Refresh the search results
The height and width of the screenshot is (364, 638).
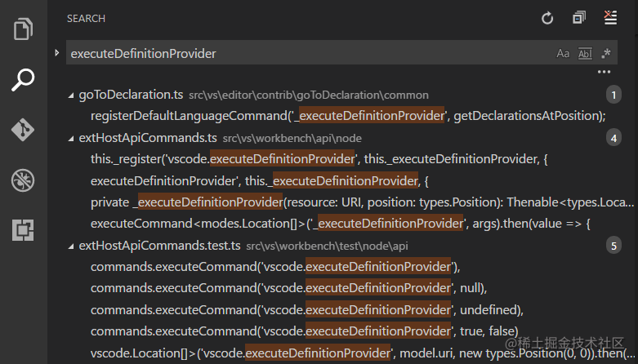[x=548, y=18]
